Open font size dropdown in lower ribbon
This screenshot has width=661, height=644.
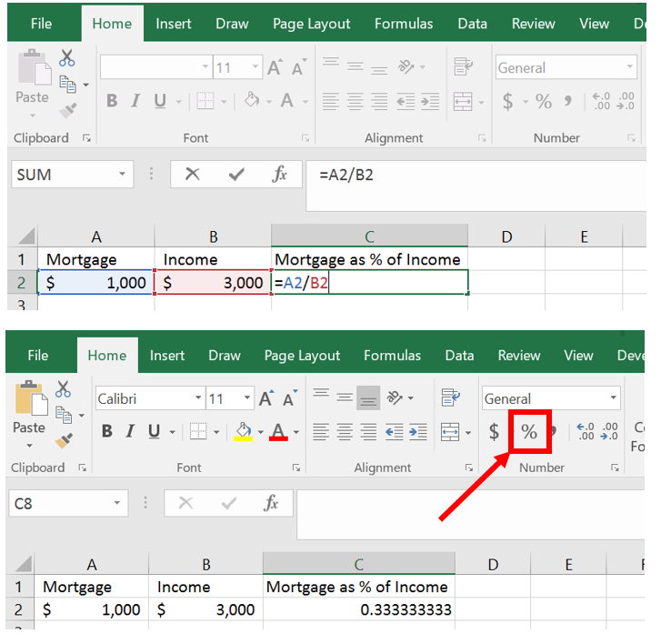247,397
